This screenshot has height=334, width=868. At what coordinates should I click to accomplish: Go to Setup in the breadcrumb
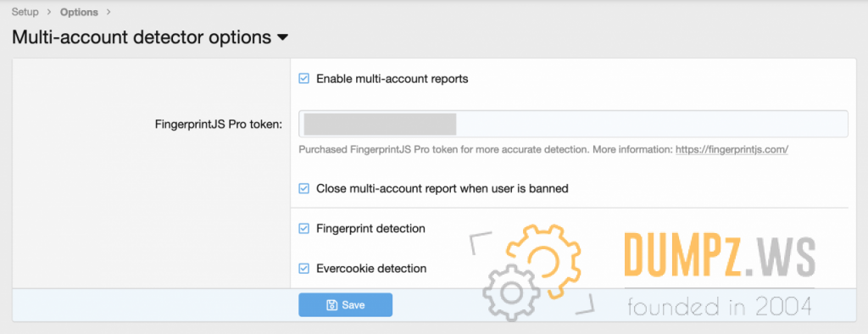[x=25, y=12]
